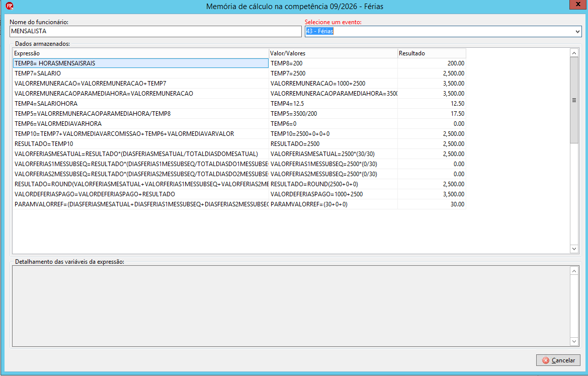Click the Valor/Valores column header
The image size is (588, 376).
tap(333, 53)
